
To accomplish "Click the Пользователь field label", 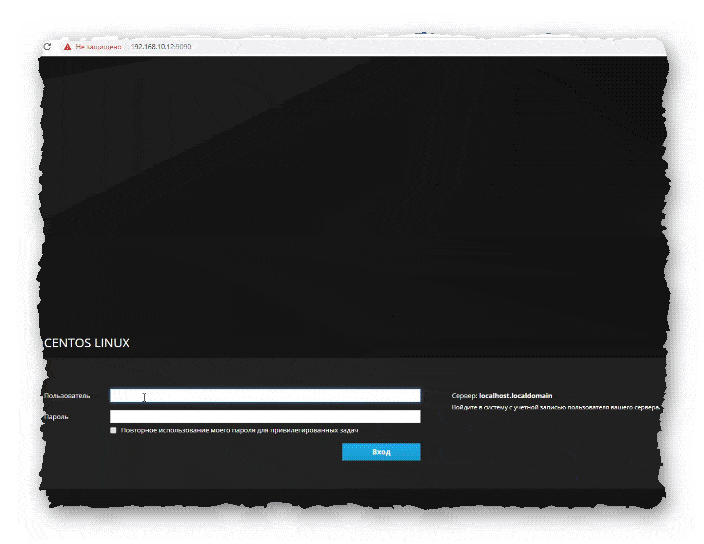I will tap(67, 395).
